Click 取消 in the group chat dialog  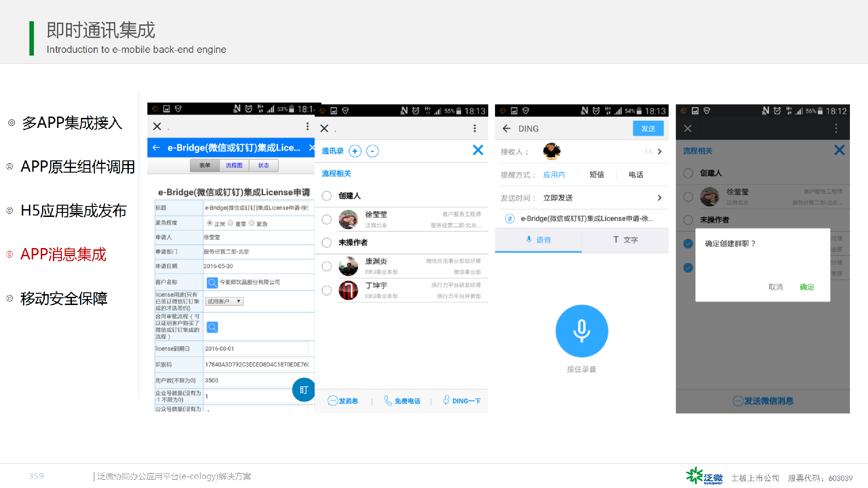click(x=776, y=287)
